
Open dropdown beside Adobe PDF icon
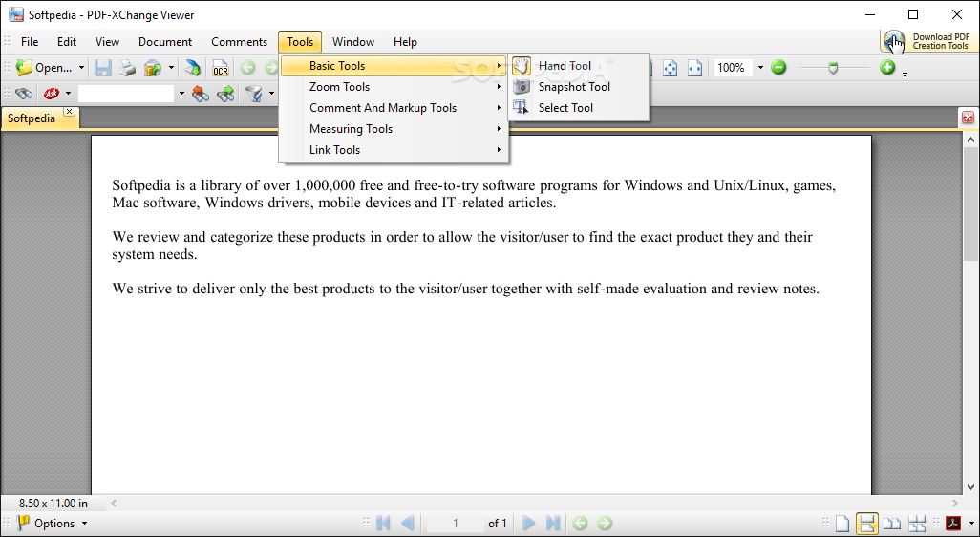pos(970,524)
